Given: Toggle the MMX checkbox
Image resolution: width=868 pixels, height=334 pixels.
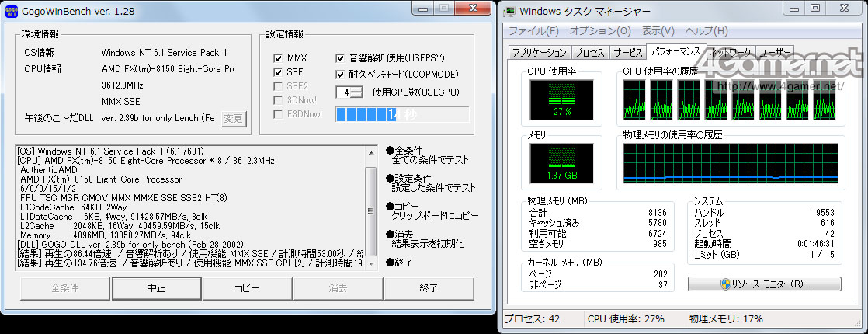Looking at the screenshot, I should (279, 58).
